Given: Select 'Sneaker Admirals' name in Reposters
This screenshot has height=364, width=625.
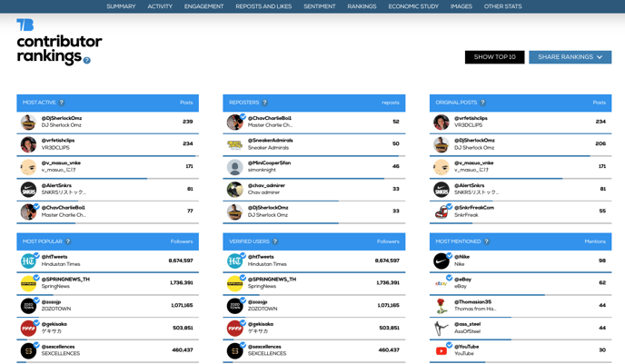Looking at the screenshot, I should pyautogui.click(x=268, y=148).
